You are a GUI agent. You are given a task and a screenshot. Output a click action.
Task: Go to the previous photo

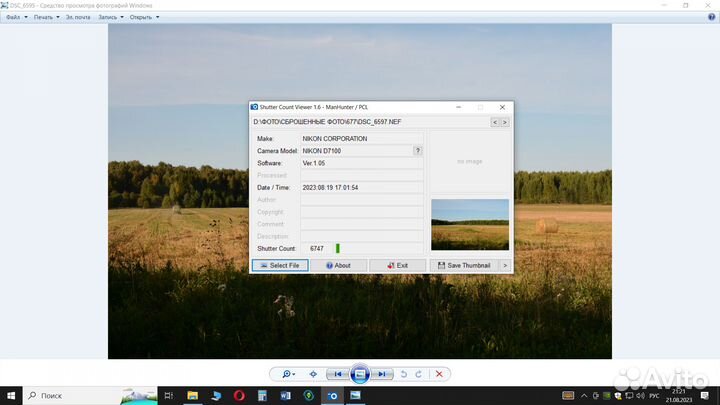point(338,374)
